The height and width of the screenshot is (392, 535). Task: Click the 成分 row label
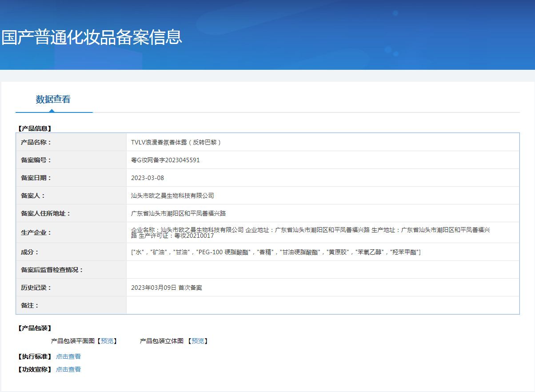(30, 252)
